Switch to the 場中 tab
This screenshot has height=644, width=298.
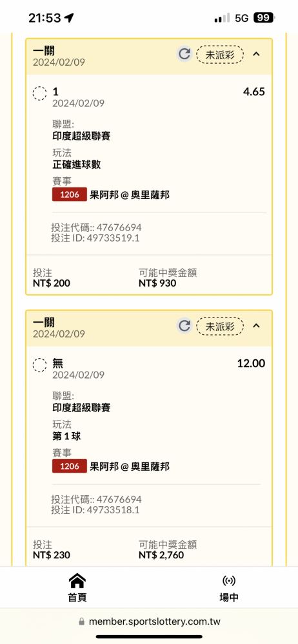[229, 587]
